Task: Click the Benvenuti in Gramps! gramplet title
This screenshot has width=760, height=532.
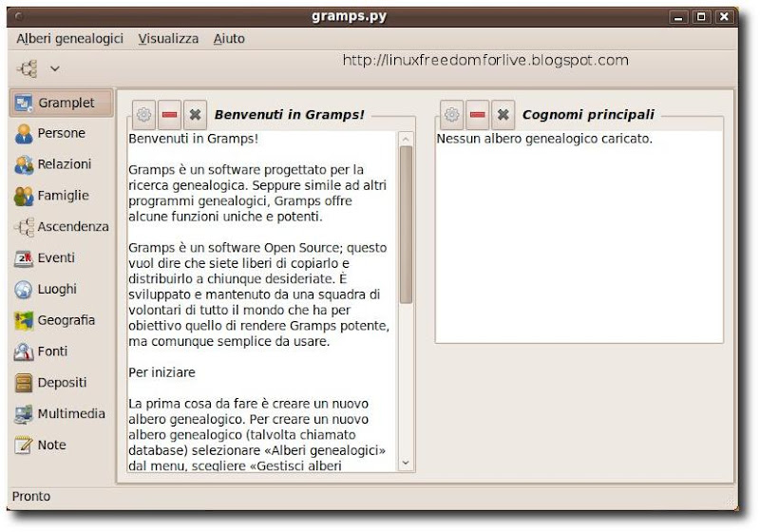Action: coord(290,115)
